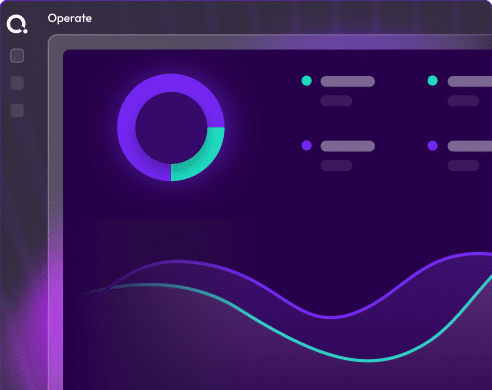Click the dark center of the donut chart
The width and height of the screenshot is (492, 390).
pyautogui.click(x=171, y=128)
